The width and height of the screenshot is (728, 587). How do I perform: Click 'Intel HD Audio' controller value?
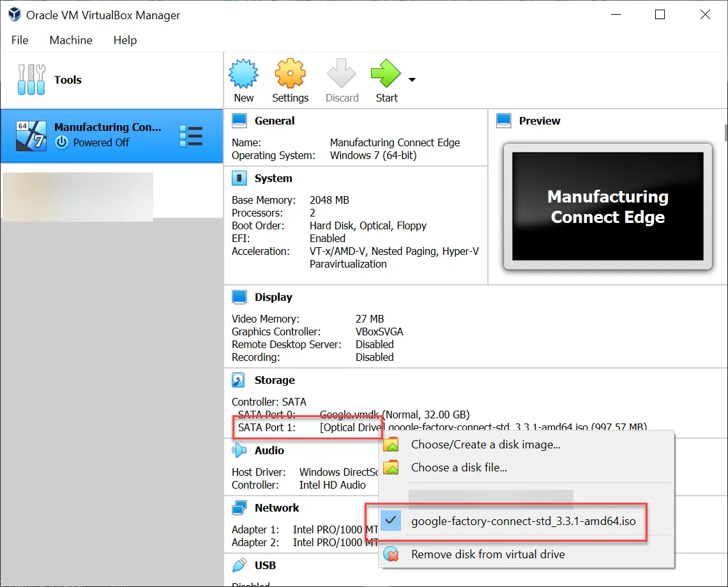pos(333,485)
